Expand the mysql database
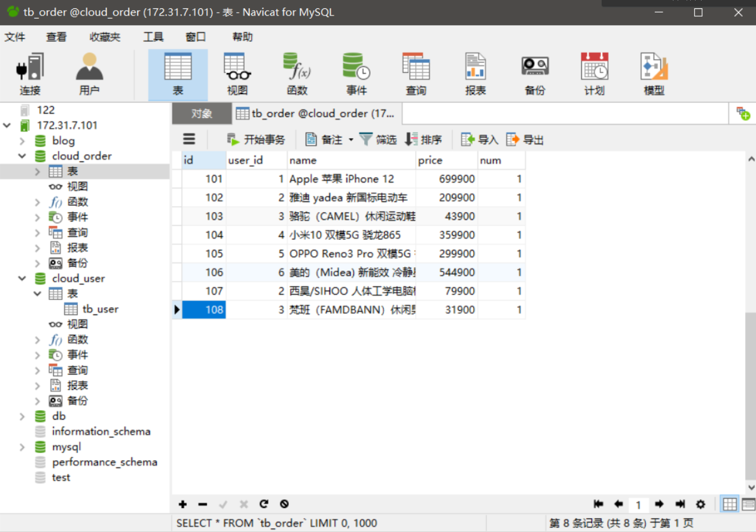Image resolution: width=756 pixels, height=532 pixels. pos(22,447)
